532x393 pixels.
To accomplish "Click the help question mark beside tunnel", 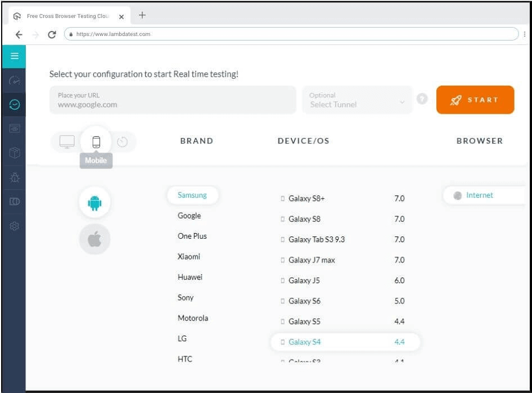I will pos(422,99).
